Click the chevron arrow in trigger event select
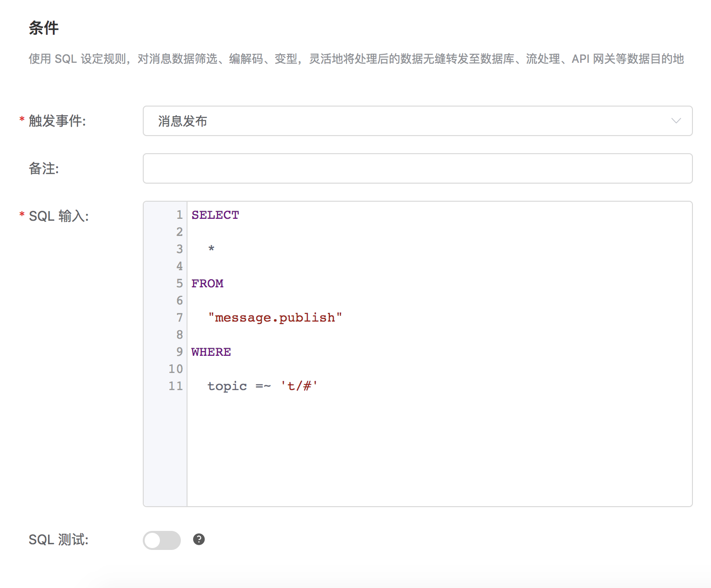The image size is (711, 588). [x=676, y=121]
